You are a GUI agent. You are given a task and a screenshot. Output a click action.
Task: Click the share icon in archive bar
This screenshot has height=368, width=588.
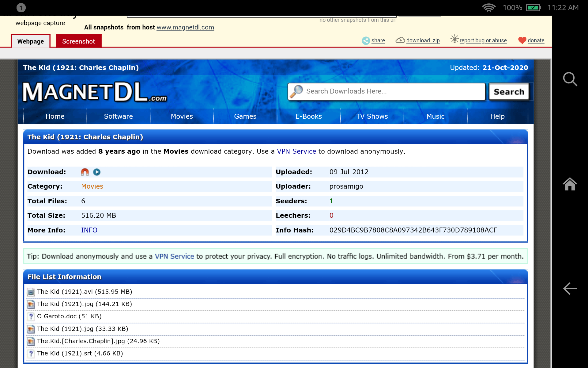[x=366, y=40]
